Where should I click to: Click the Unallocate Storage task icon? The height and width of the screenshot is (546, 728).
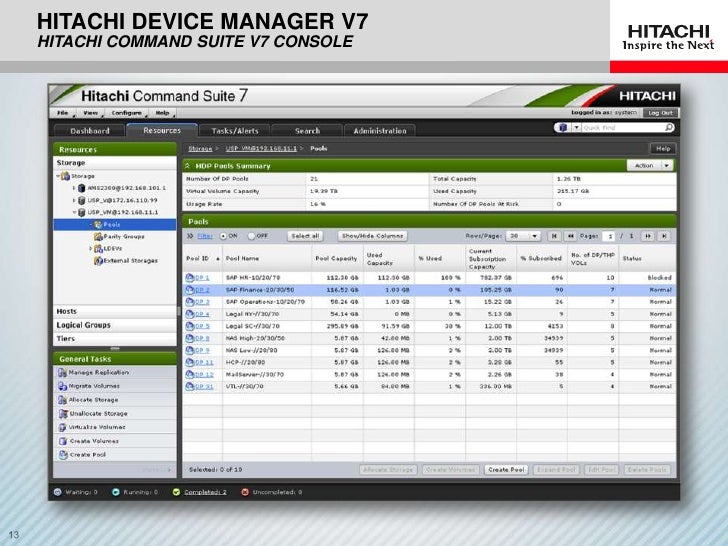pos(62,413)
